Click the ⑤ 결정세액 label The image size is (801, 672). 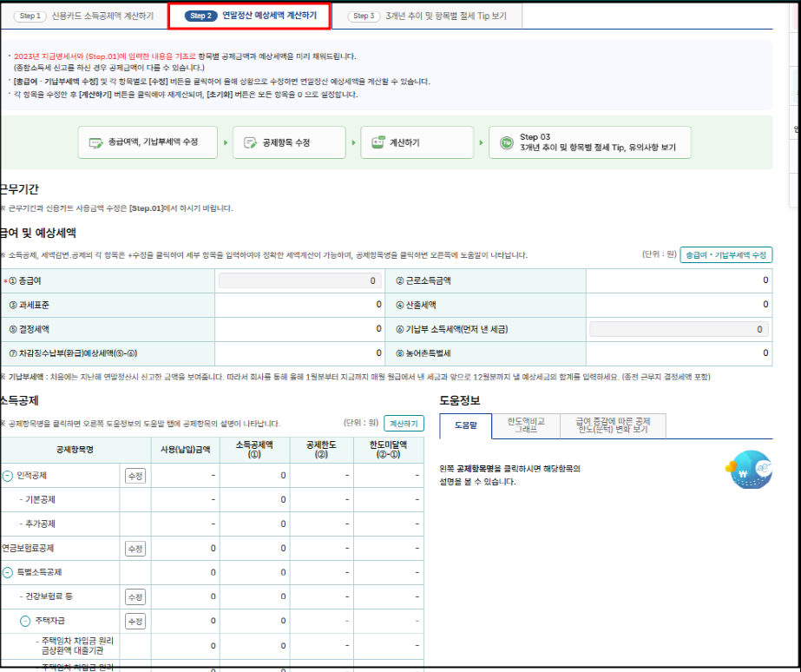[30, 329]
